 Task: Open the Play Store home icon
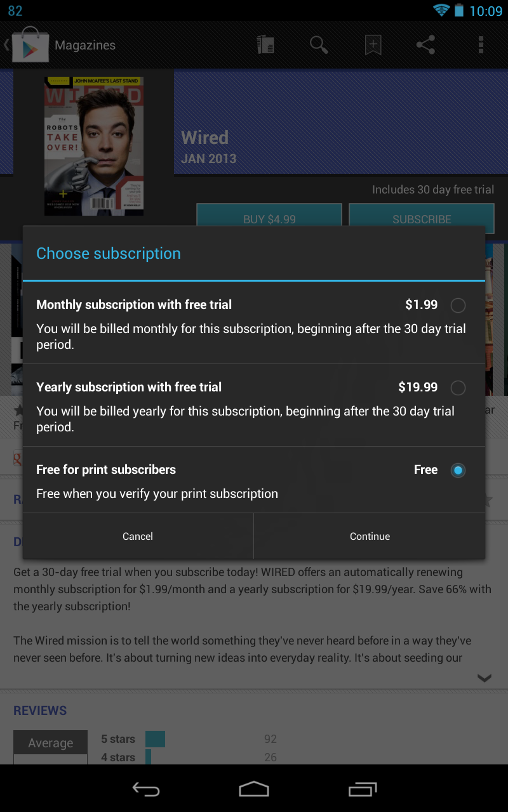(x=30, y=44)
